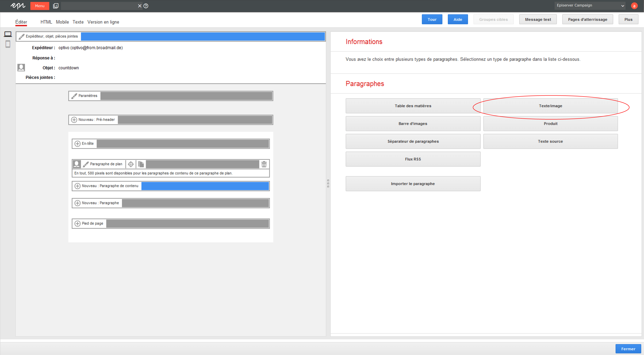
Task: Click the sender text optivo (optivo@from.broadmail.de)
Action: coord(90,48)
